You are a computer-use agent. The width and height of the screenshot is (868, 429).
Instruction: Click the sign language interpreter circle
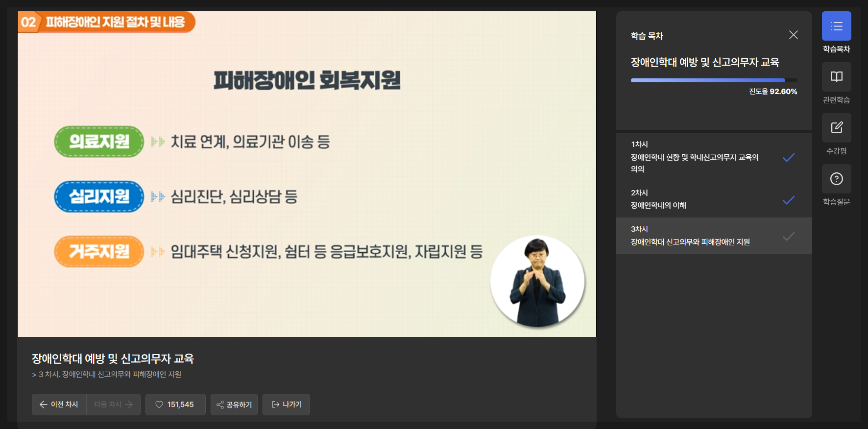[x=537, y=282]
